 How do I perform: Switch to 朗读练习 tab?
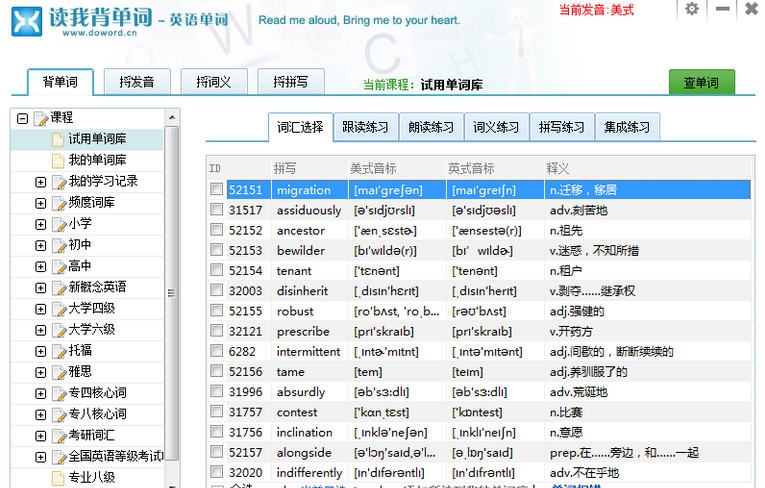click(x=431, y=127)
